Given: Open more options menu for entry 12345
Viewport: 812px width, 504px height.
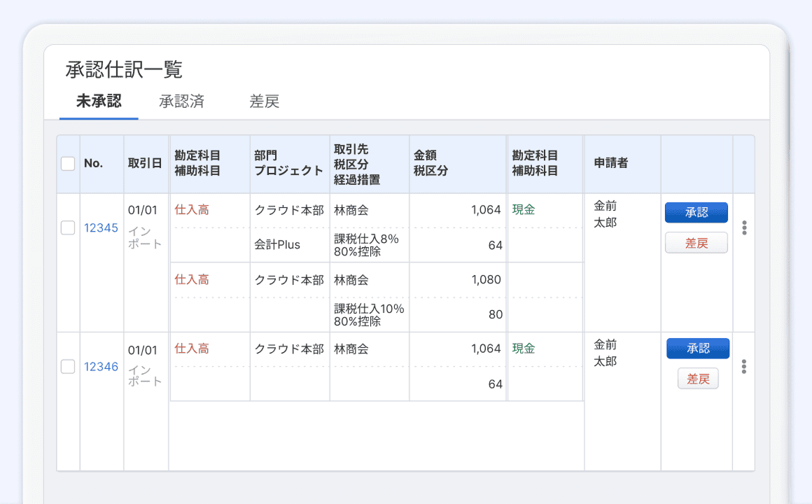Looking at the screenshot, I should tap(744, 227).
